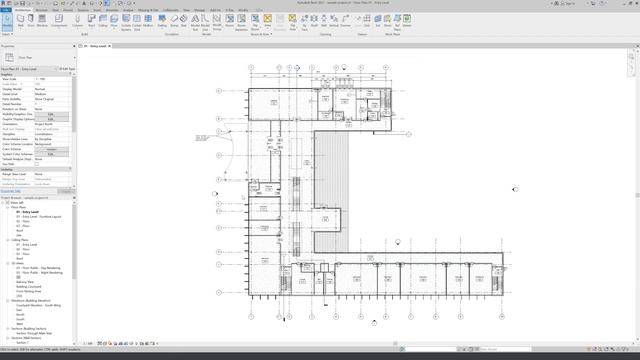Select the Model Text tool
The width and height of the screenshot is (640, 360).
(x=195, y=23)
